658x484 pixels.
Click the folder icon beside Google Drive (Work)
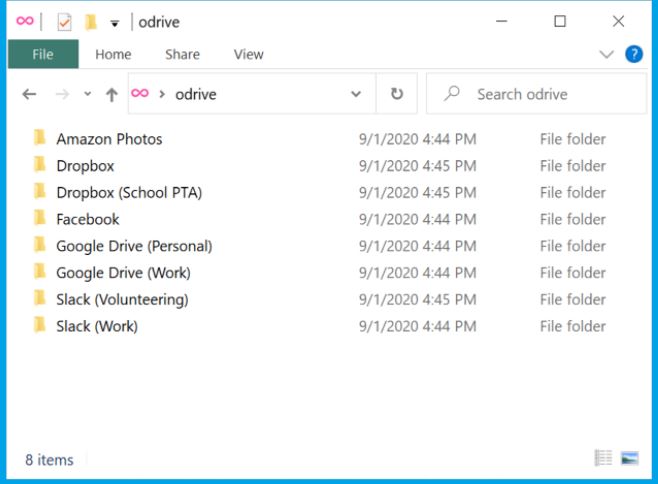point(39,271)
